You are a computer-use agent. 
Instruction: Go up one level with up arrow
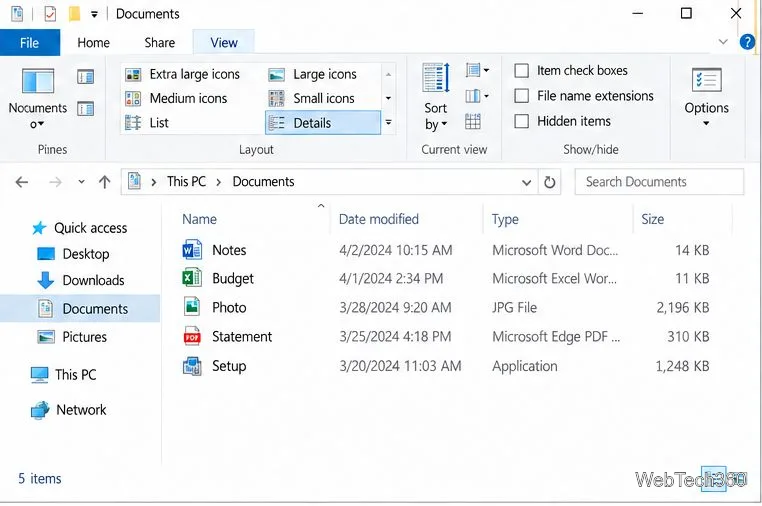pyautogui.click(x=104, y=182)
